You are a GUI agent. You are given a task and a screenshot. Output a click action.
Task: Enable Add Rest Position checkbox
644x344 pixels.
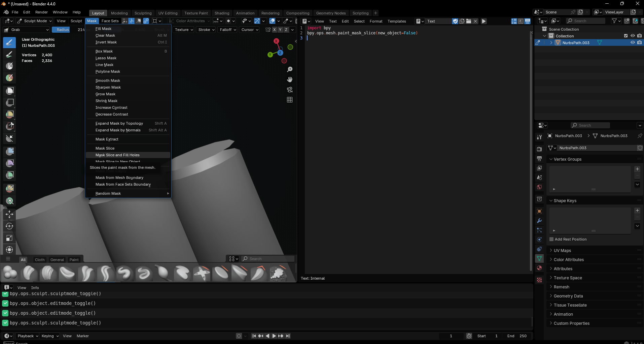coord(551,239)
